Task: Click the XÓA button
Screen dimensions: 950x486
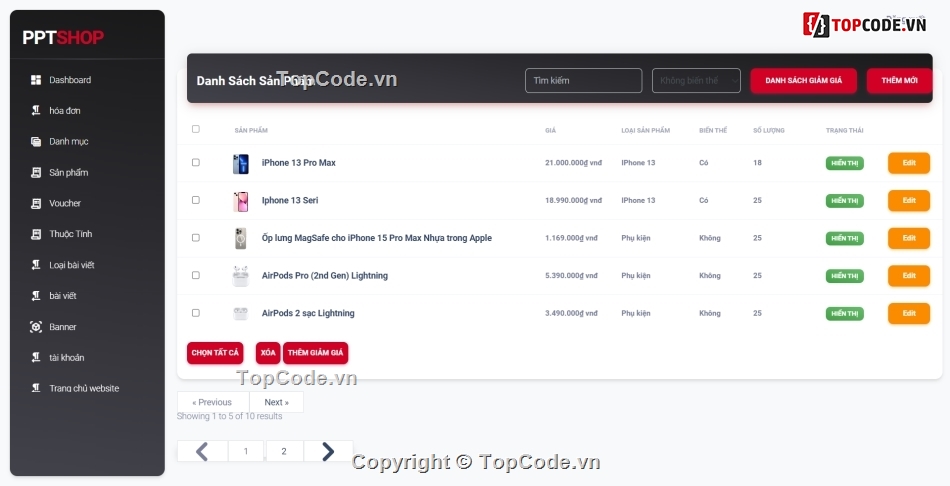Action: click(268, 353)
